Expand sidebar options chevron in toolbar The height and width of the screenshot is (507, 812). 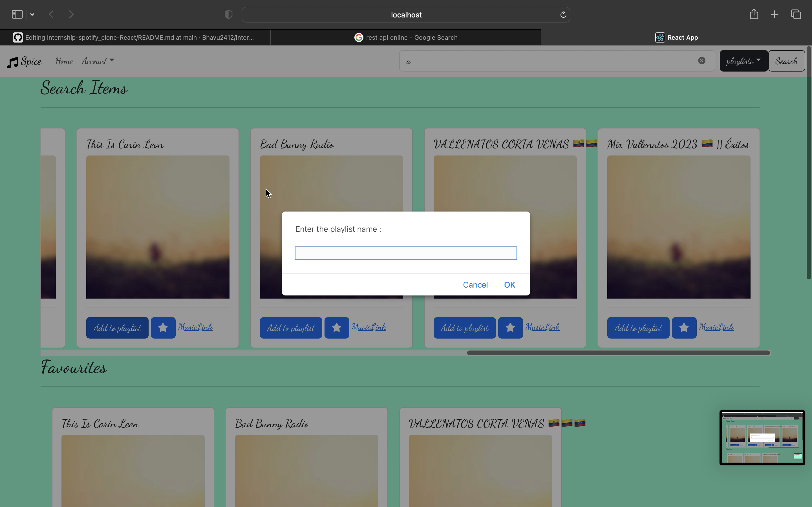click(32, 14)
